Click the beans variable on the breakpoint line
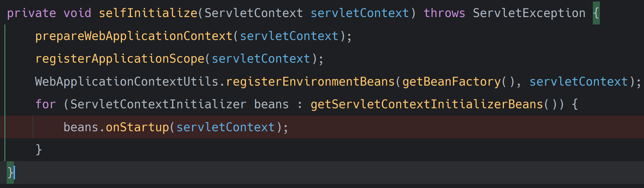Image resolution: width=644 pixels, height=188 pixels. point(81,127)
